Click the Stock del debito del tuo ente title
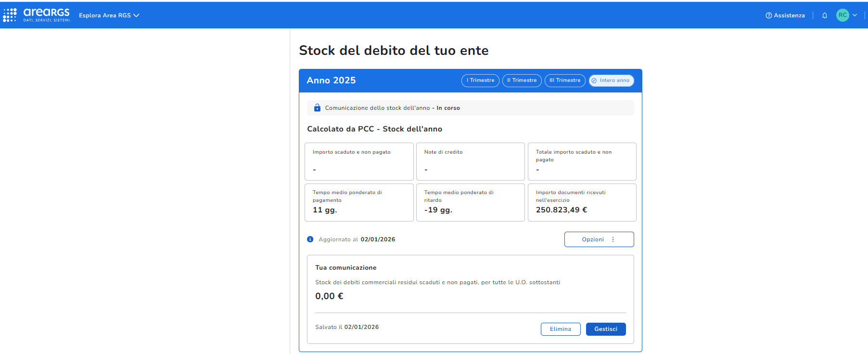 (394, 51)
